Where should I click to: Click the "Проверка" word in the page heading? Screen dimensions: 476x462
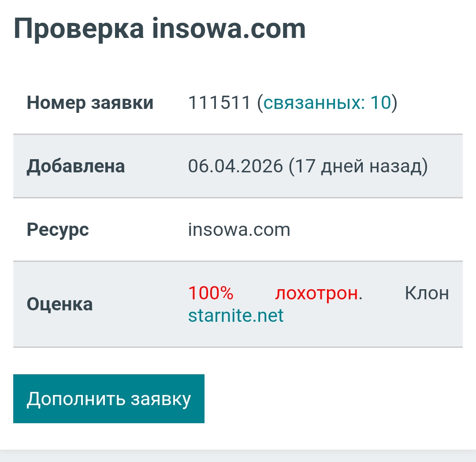click(79, 29)
